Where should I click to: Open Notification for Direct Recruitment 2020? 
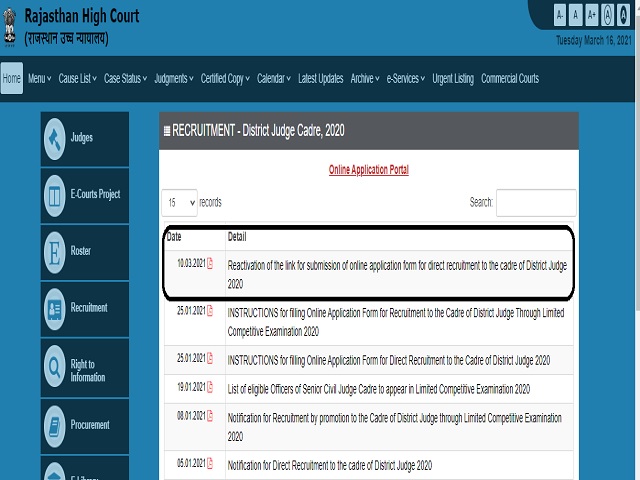(330, 466)
